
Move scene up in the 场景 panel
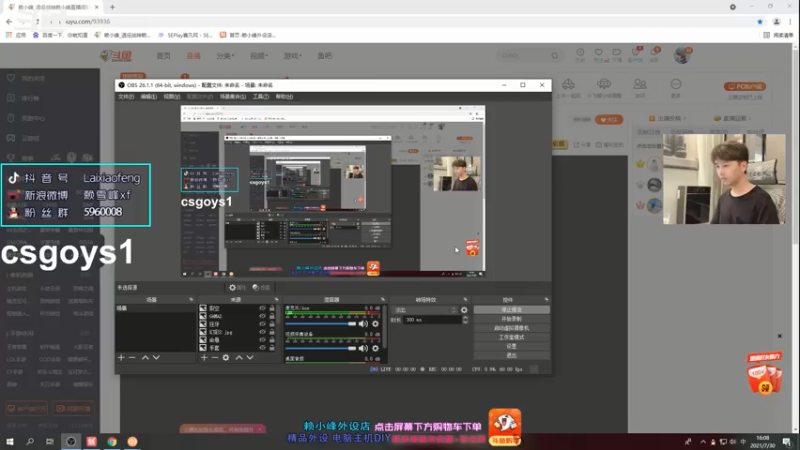coord(145,358)
